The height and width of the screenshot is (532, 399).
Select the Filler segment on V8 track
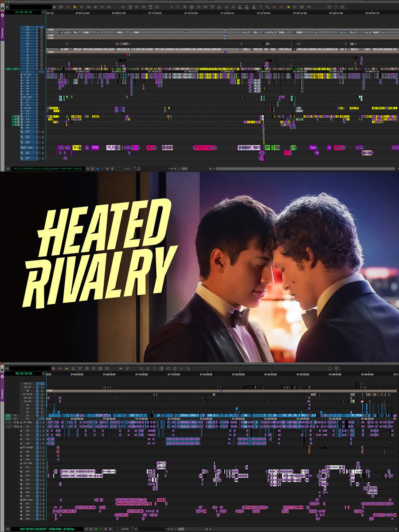[x=222, y=391]
